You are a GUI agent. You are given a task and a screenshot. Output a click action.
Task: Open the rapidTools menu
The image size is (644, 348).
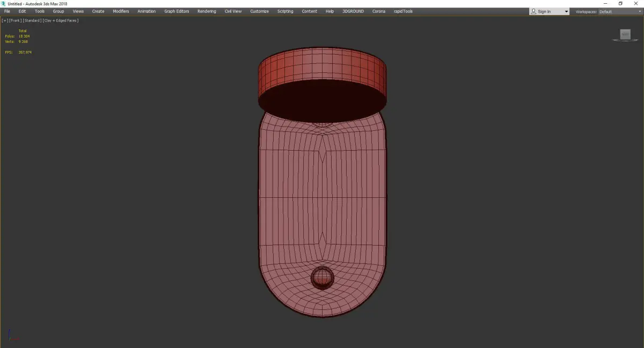click(402, 11)
